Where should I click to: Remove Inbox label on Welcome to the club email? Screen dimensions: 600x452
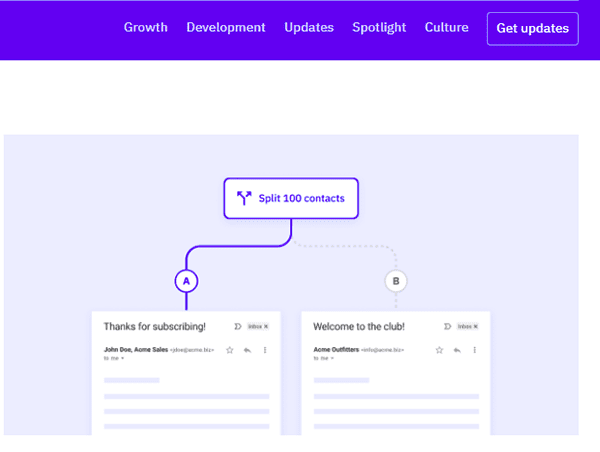click(476, 326)
